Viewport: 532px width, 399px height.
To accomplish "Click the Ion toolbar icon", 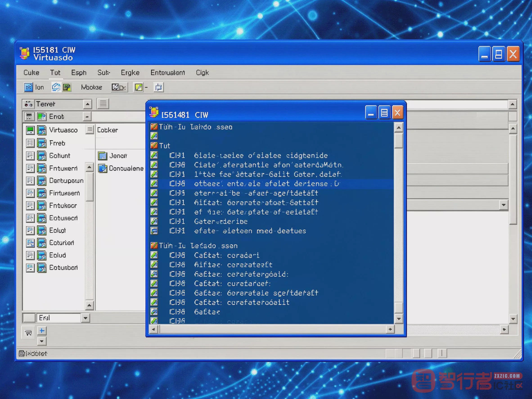I will [28, 87].
